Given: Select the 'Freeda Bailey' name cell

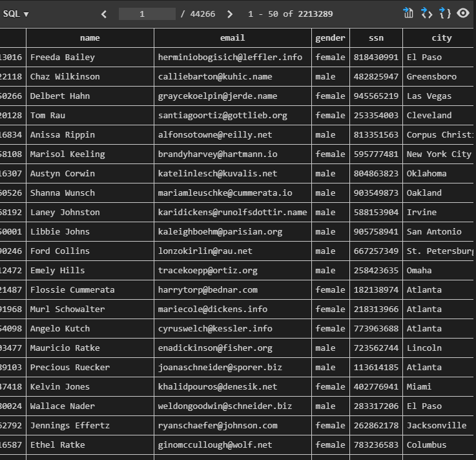Looking at the screenshot, I should click(90, 57).
